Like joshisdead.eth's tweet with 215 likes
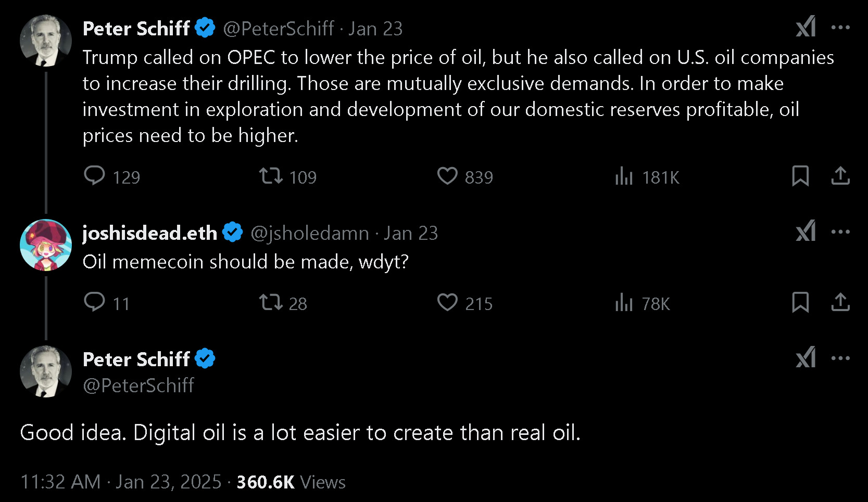The width and height of the screenshot is (868, 502). (447, 302)
